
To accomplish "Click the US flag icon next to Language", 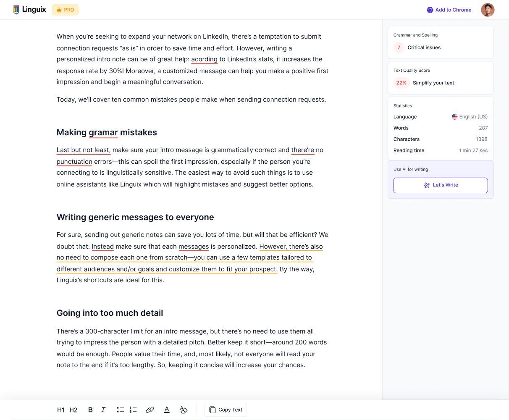I will (454, 116).
